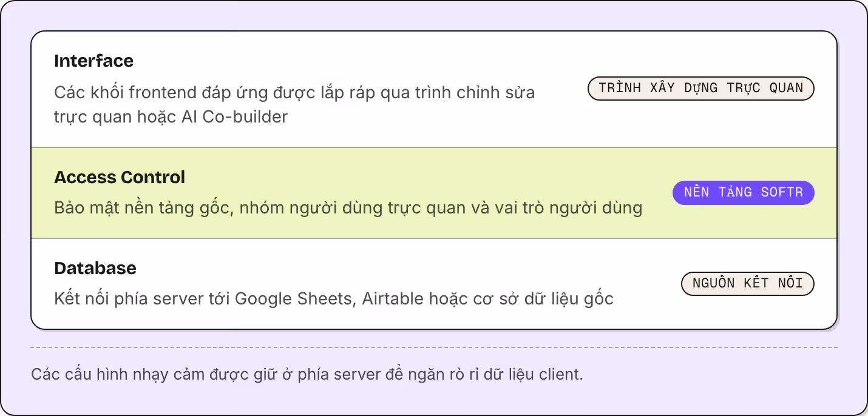Click the description starting 'Các khối frontend'
The image size is (868, 416).
(x=294, y=104)
